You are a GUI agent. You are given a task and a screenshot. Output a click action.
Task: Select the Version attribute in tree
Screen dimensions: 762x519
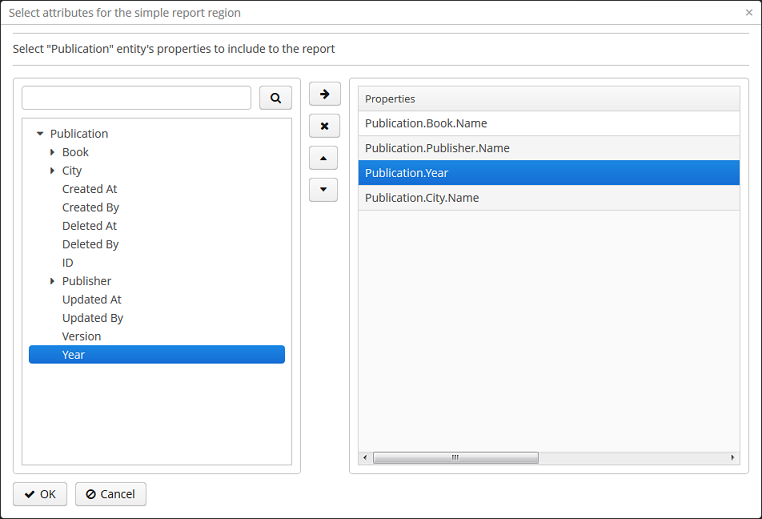pos(81,336)
